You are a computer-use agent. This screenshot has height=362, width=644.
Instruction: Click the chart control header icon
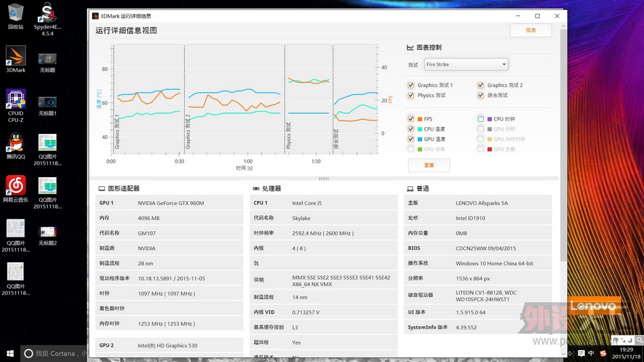[410, 48]
